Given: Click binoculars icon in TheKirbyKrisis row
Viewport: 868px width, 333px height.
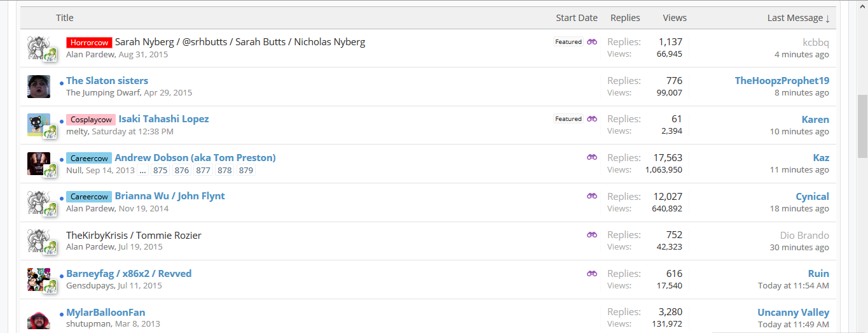Looking at the screenshot, I should pyautogui.click(x=592, y=234).
